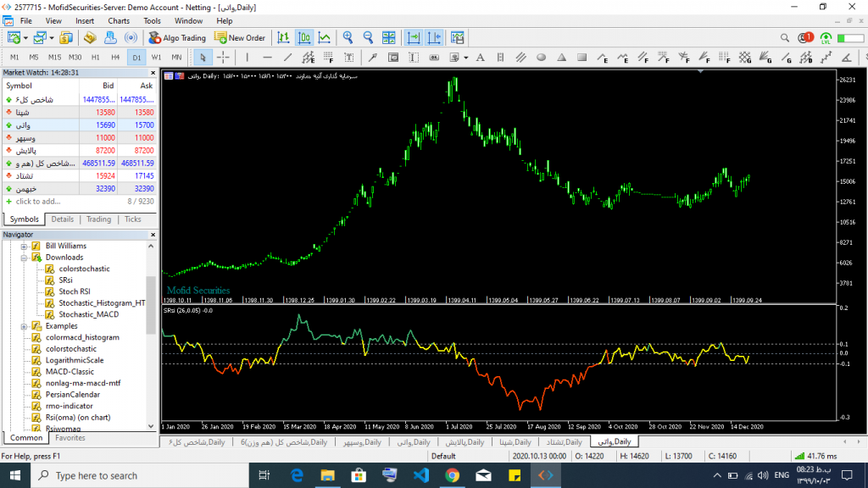Select the triangle shape tool
This screenshot has width=868, height=488.
click(561, 57)
